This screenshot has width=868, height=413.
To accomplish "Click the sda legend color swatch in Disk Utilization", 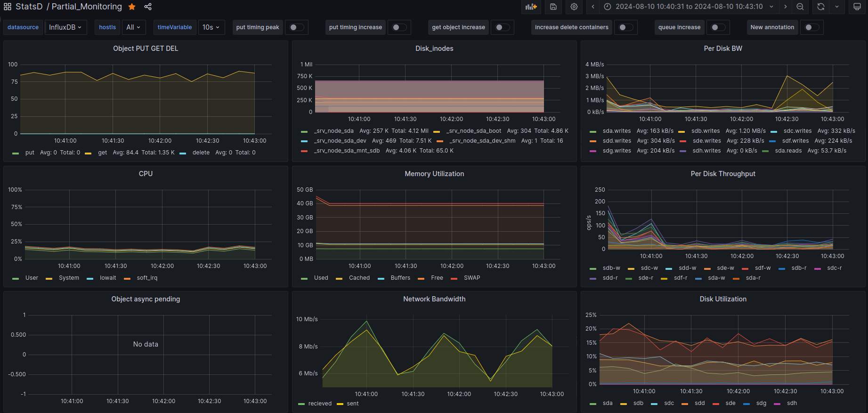I will tap(593, 404).
